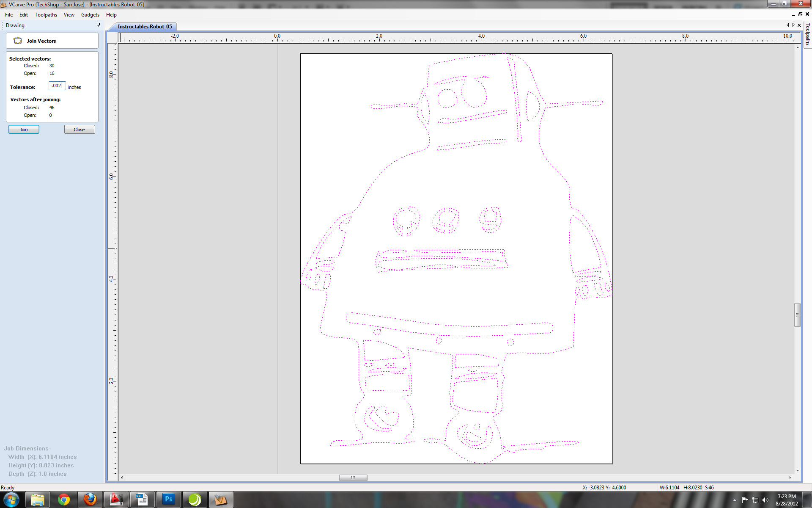Viewport: 812px width, 508px height.
Task: Click the 'Selected vectors:' label
Action: [30, 59]
